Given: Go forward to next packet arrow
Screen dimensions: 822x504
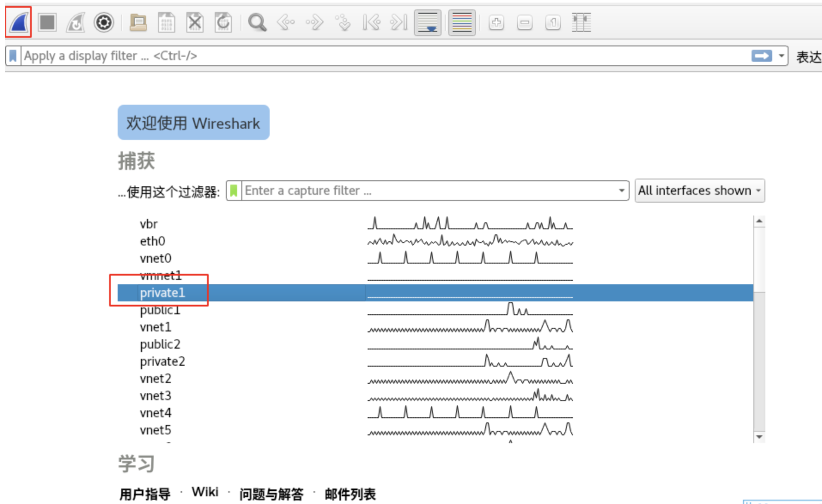Looking at the screenshot, I should [314, 22].
